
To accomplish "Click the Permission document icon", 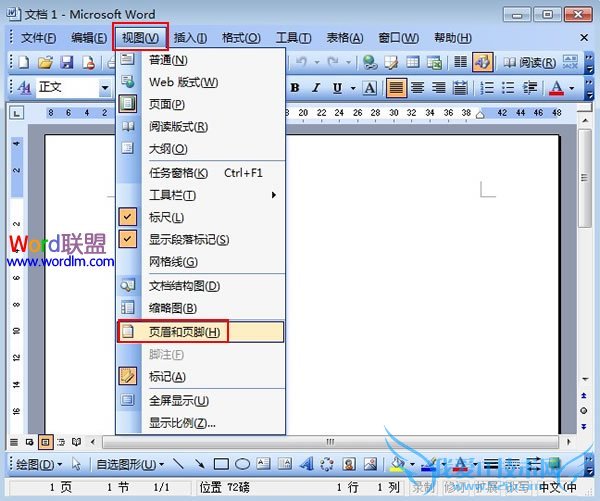I will pos(88,62).
